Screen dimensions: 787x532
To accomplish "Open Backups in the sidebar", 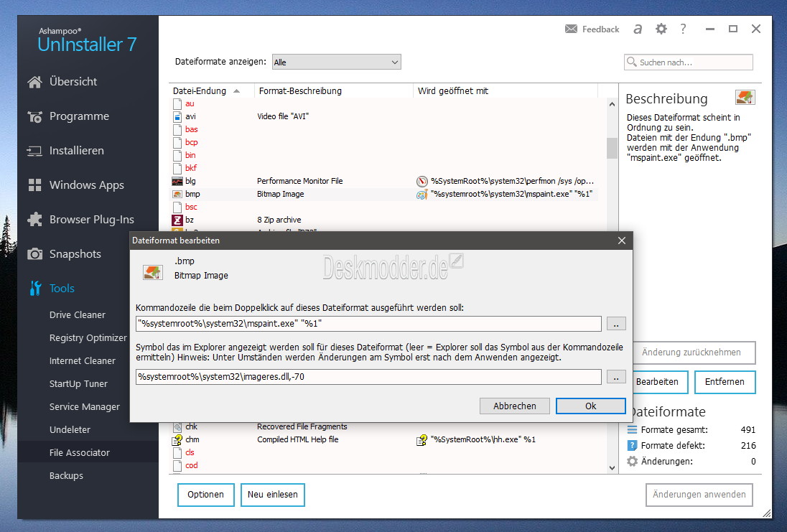I will [x=66, y=476].
